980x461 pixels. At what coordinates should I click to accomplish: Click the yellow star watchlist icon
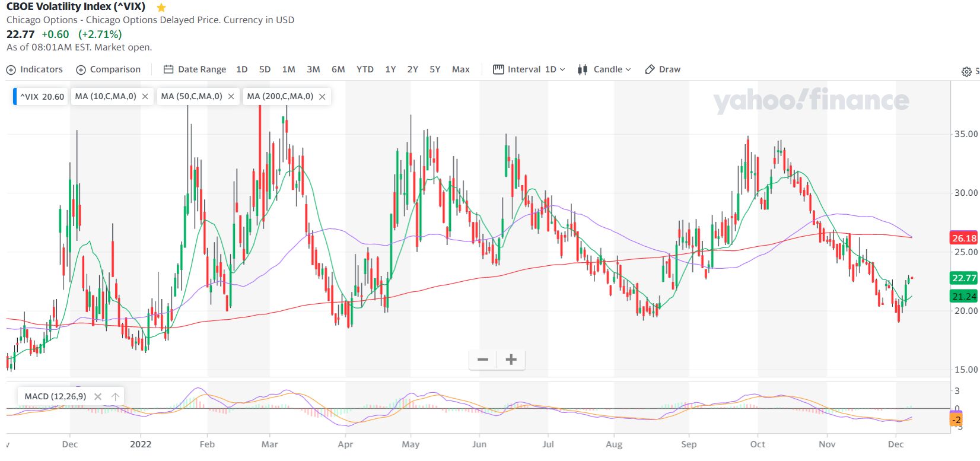click(x=161, y=8)
